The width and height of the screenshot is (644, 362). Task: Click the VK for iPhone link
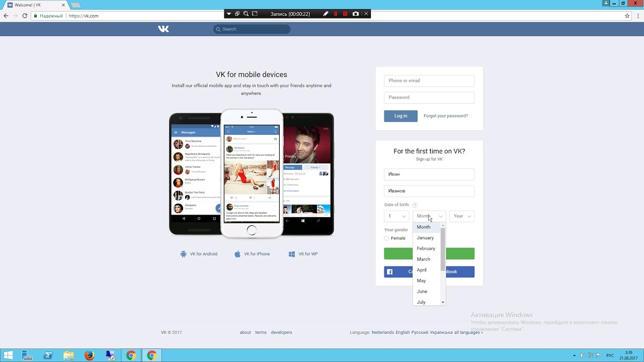(257, 254)
